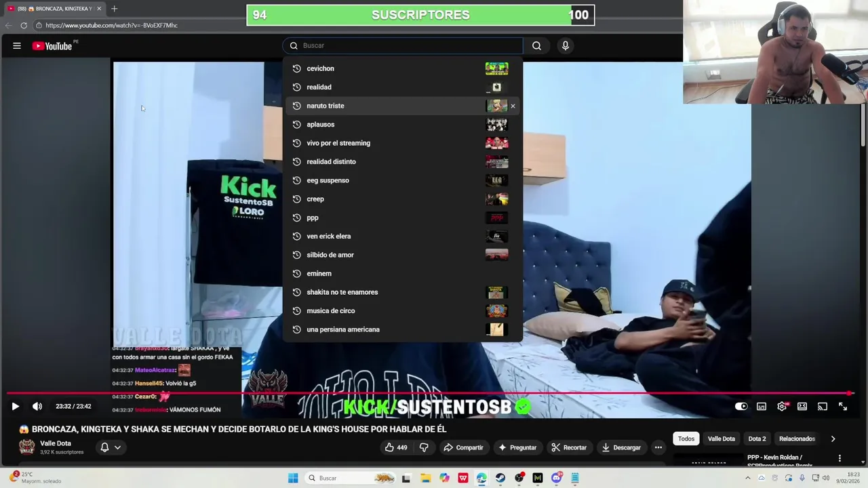This screenshot has width=868, height=488.
Task: Choose the 'realidad distinto' suggestion
Action: tap(403, 161)
